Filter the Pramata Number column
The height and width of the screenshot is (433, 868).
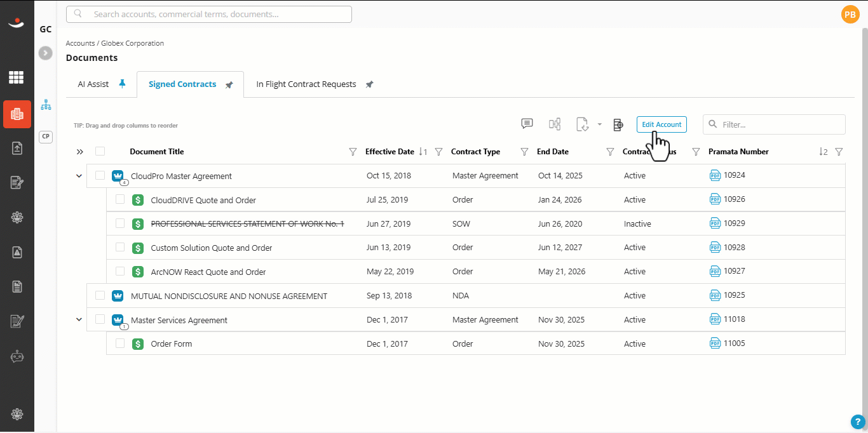[839, 152]
